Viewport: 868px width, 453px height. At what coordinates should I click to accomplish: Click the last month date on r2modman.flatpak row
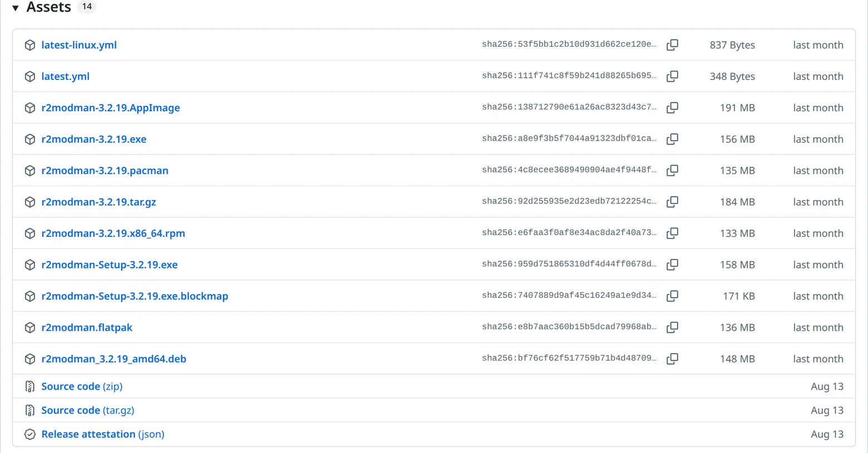tap(818, 327)
